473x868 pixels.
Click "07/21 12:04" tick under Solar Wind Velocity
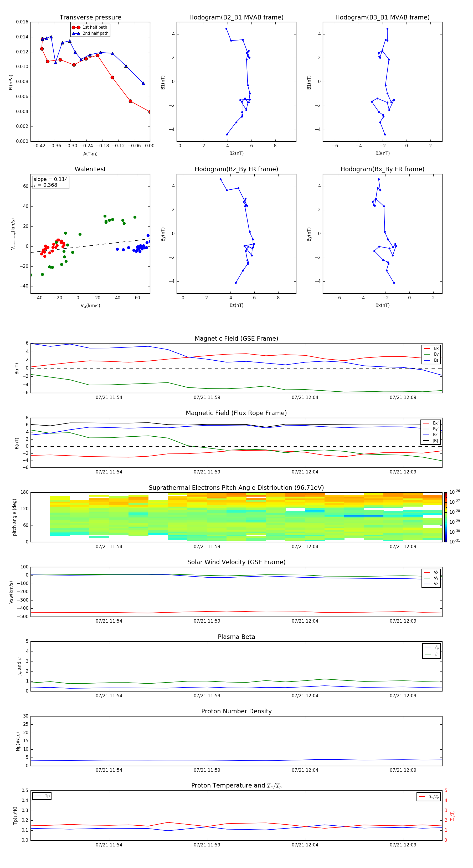(305, 621)
